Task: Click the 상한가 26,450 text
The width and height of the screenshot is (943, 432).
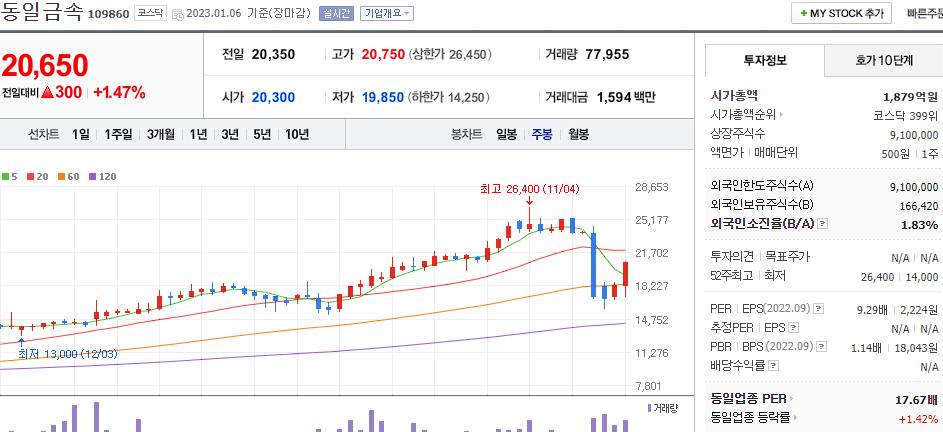Action: (x=450, y=55)
